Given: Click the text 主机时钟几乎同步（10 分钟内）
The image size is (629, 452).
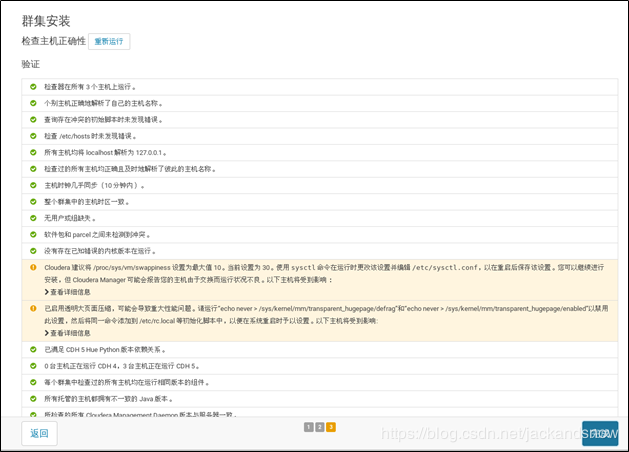Looking at the screenshot, I should click(x=94, y=186).
